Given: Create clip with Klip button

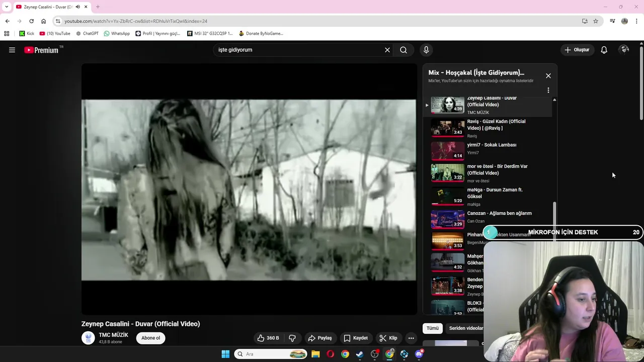Looking at the screenshot, I should [x=388, y=338].
